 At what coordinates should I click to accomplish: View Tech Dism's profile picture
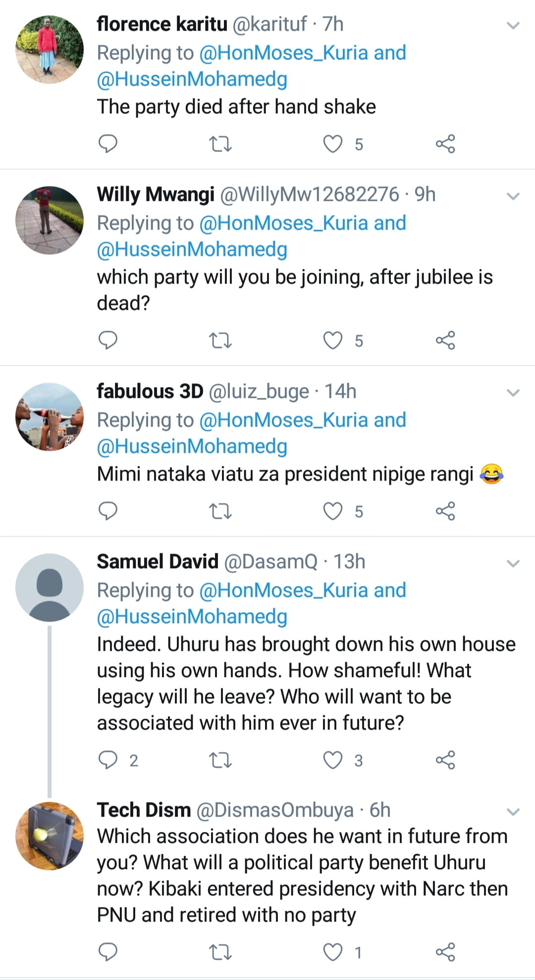tap(50, 836)
